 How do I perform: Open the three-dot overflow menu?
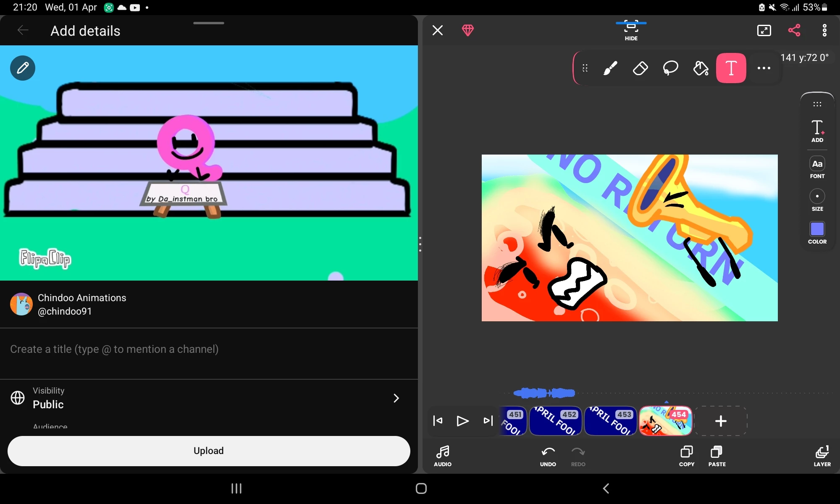pos(824,30)
